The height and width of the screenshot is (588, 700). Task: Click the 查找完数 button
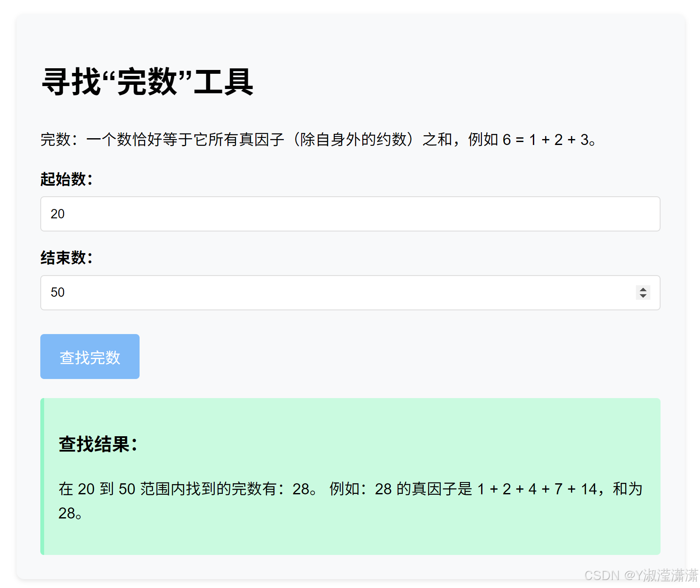(x=90, y=357)
